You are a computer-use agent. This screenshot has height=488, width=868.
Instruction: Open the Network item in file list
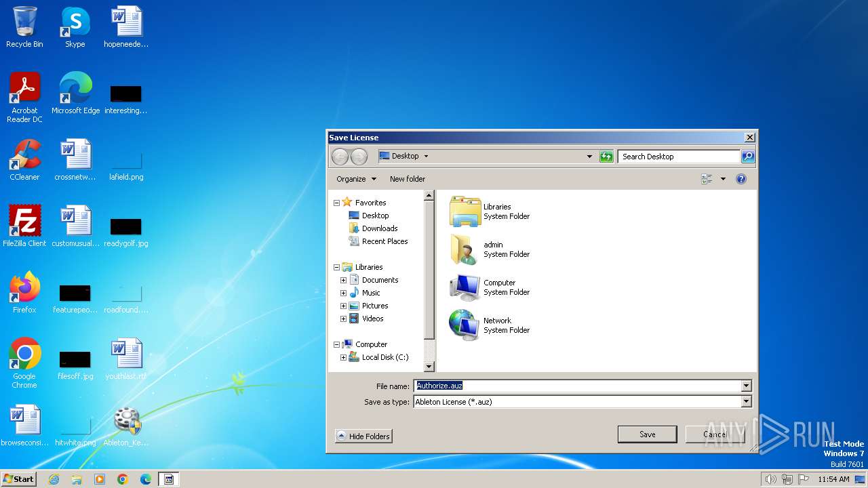(x=490, y=325)
